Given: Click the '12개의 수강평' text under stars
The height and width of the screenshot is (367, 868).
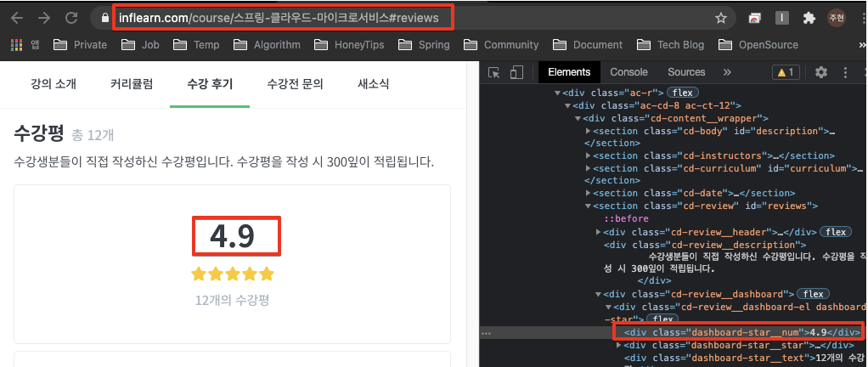Looking at the screenshot, I should coord(233,301).
